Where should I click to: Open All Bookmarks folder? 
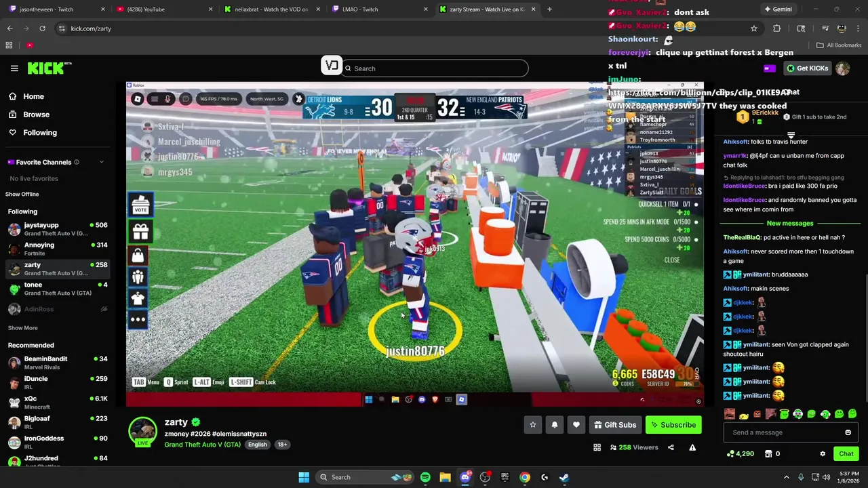(x=839, y=45)
